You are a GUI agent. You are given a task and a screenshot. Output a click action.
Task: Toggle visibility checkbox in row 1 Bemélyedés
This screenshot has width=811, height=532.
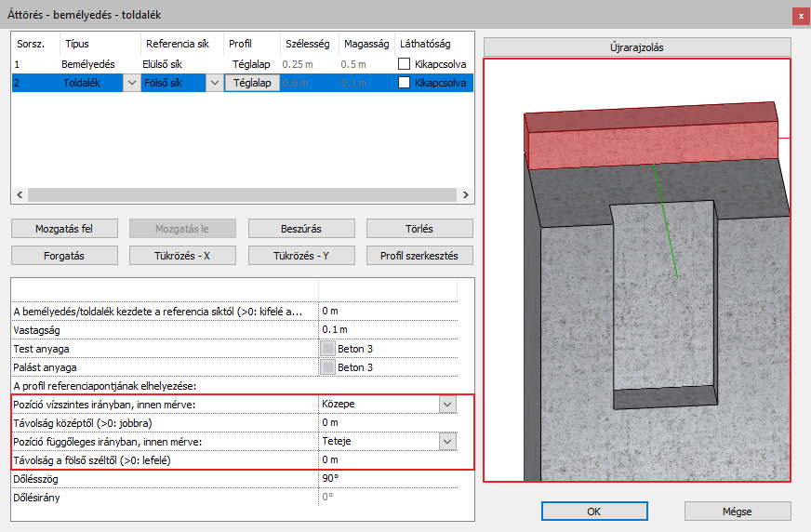coord(404,64)
